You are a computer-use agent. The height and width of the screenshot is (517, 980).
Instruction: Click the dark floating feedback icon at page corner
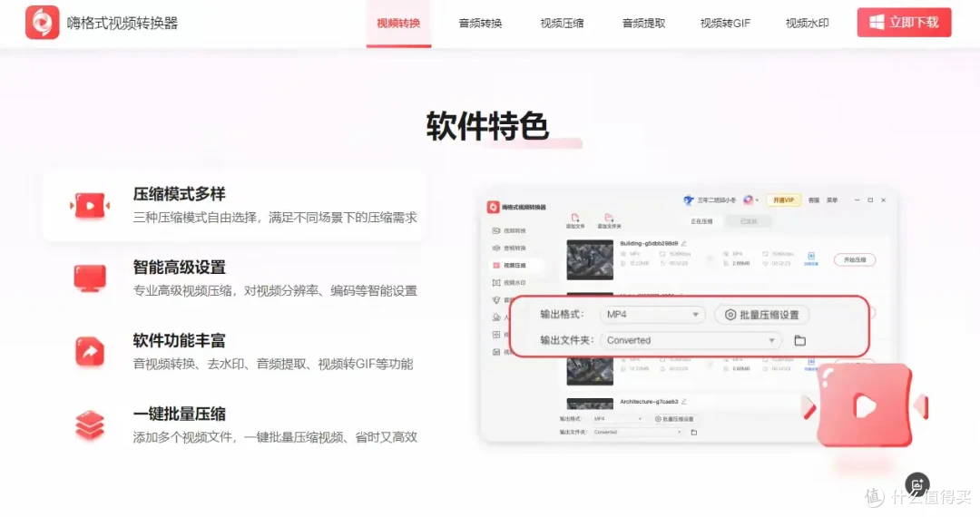(916, 484)
